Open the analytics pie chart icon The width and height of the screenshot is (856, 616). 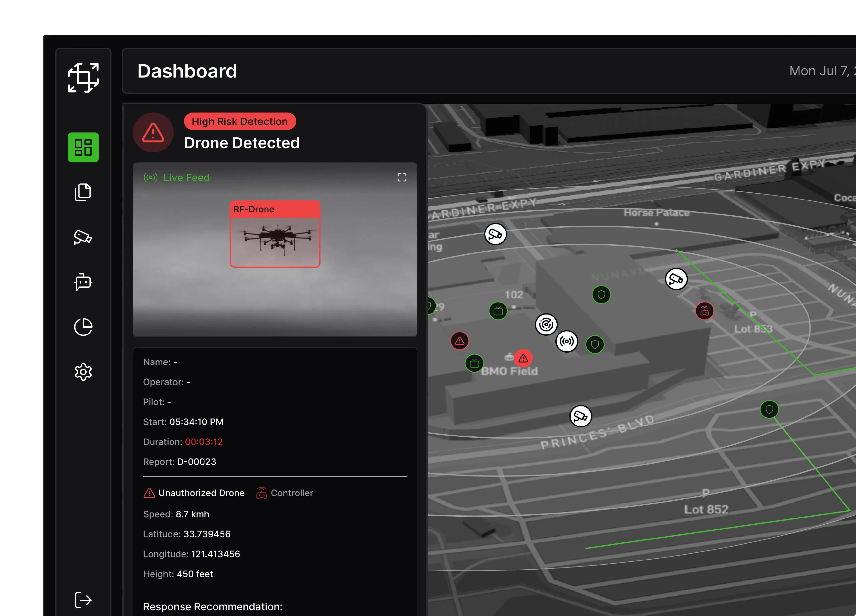click(x=83, y=327)
